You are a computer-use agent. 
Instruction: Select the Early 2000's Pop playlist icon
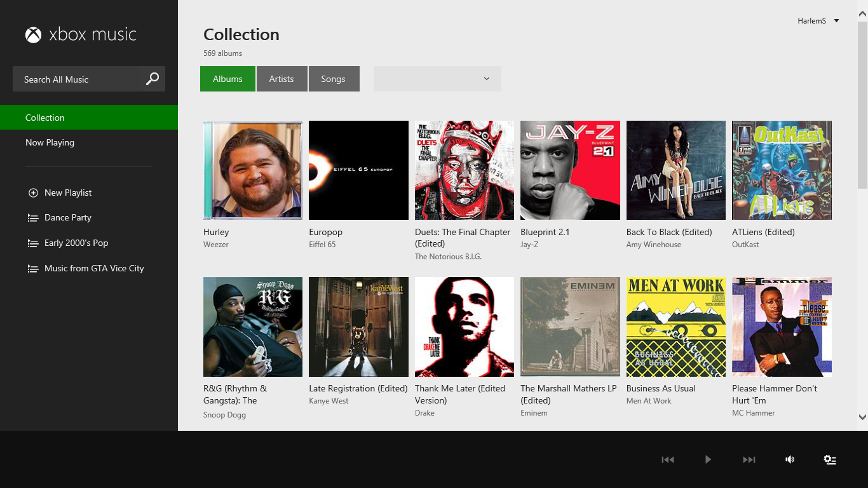tap(32, 243)
